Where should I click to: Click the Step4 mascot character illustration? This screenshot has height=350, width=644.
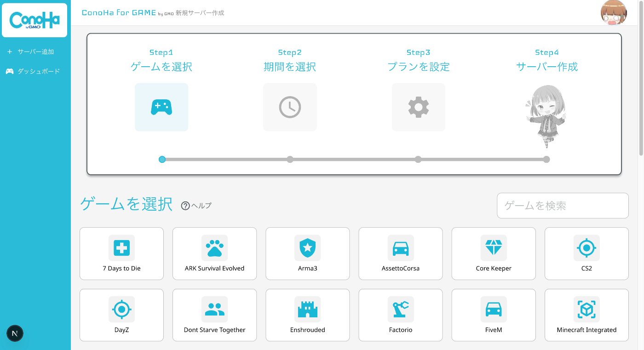pyautogui.click(x=546, y=117)
